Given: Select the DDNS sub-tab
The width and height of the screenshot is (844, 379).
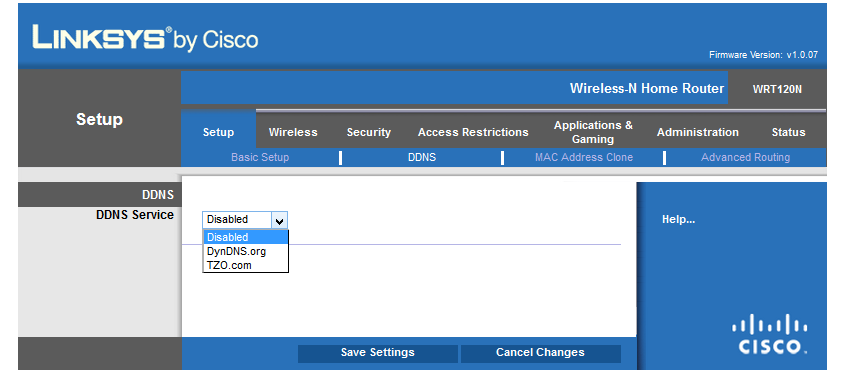Looking at the screenshot, I should (x=422, y=158).
